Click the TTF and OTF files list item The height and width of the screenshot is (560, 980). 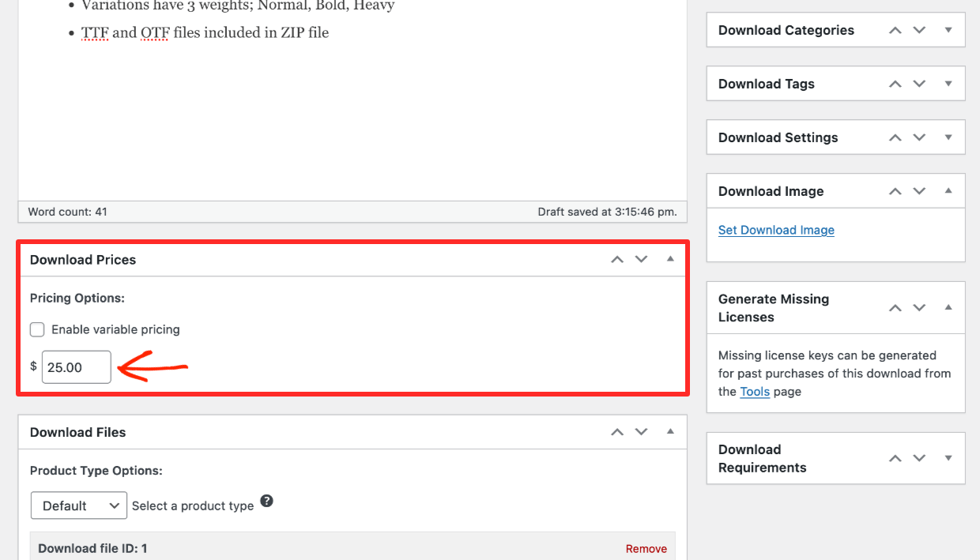click(x=205, y=32)
